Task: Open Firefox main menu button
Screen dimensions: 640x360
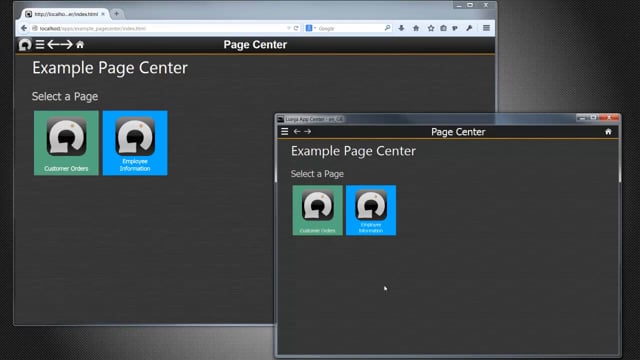Action: coord(486,28)
